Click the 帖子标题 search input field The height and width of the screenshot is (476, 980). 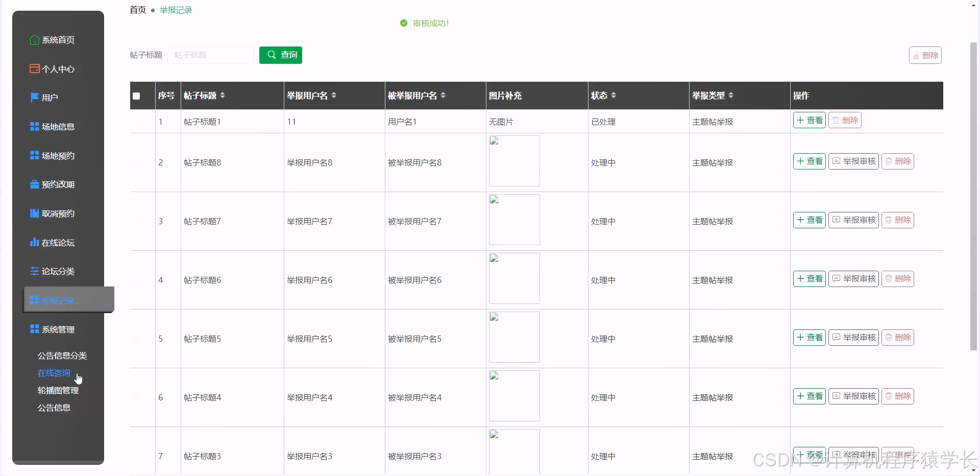(211, 55)
